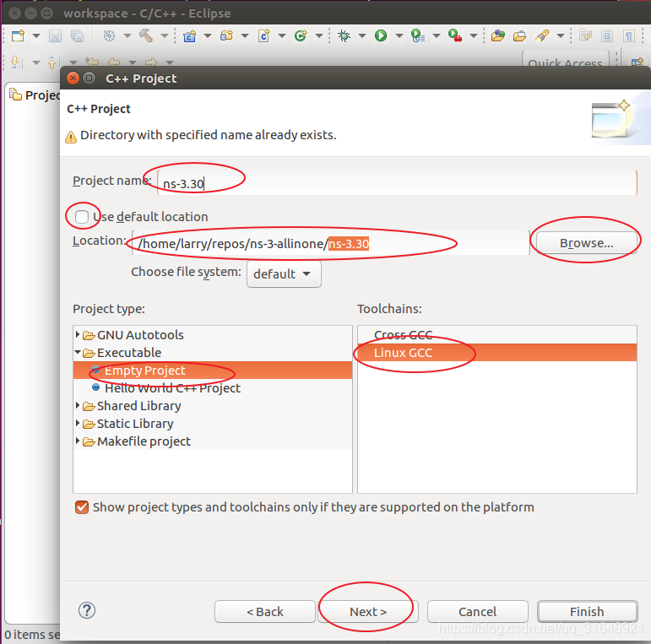Click the New C++ Class icon
The height and width of the screenshot is (644, 651).
click(301, 35)
